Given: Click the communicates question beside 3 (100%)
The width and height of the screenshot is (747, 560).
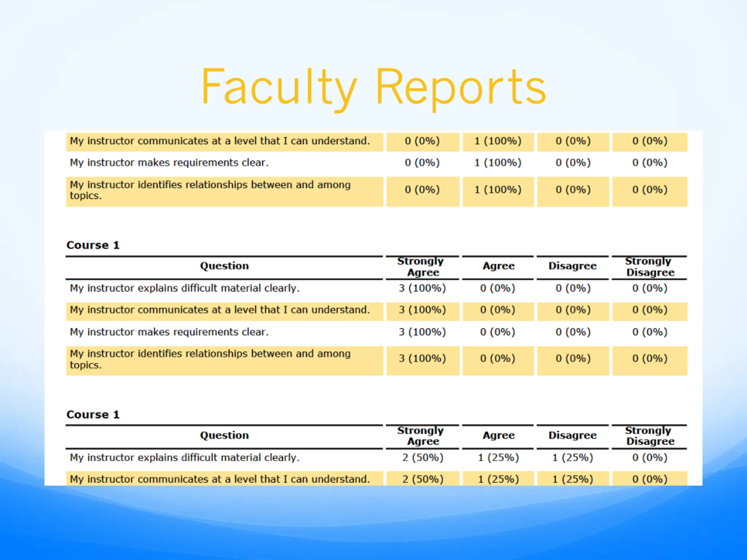Looking at the screenshot, I should [220, 310].
